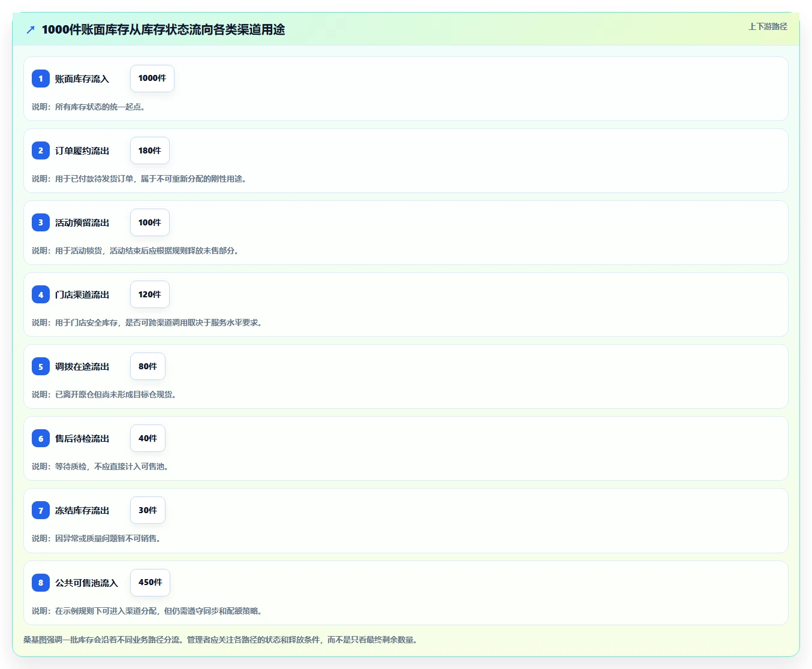Click step badge 7 for 冻结库存流出
The image size is (812, 669).
[41, 510]
